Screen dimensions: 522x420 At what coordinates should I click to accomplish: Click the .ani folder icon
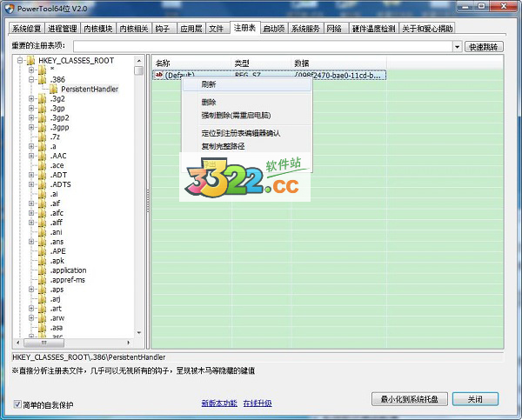(42, 233)
